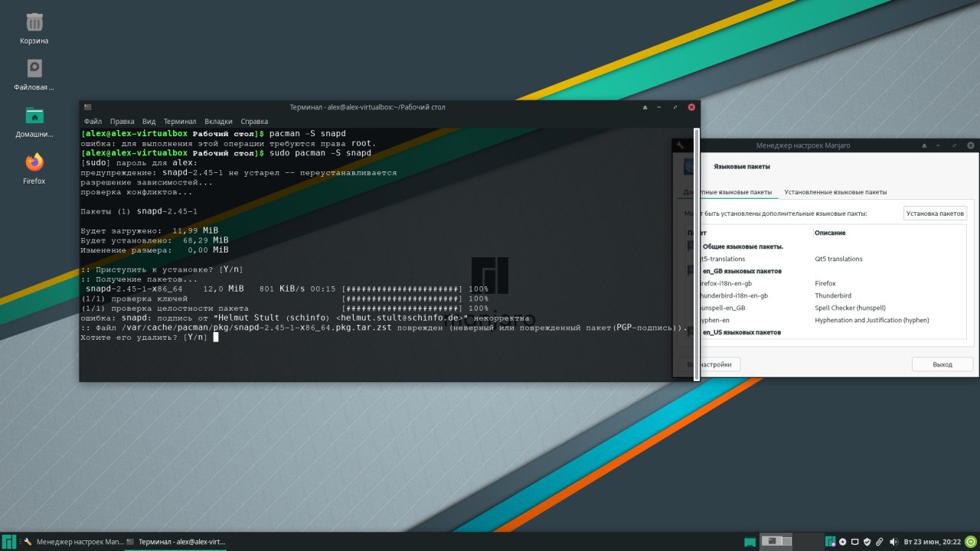This screenshot has width=980, height=551.
Task: Click the terminal window title bar text
Action: coord(367,107)
